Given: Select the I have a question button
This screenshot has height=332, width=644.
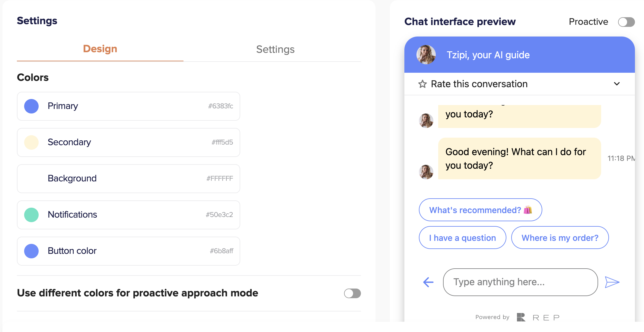Looking at the screenshot, I should click(462, 238).
